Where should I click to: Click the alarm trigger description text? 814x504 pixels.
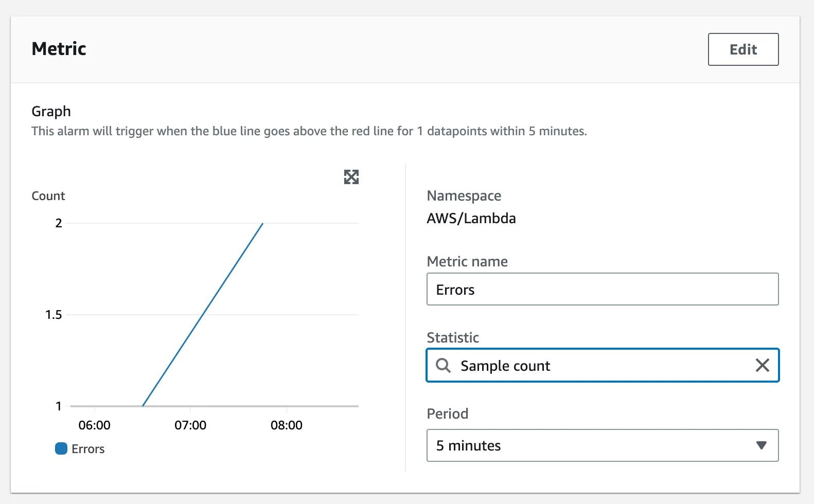[309, 131]
